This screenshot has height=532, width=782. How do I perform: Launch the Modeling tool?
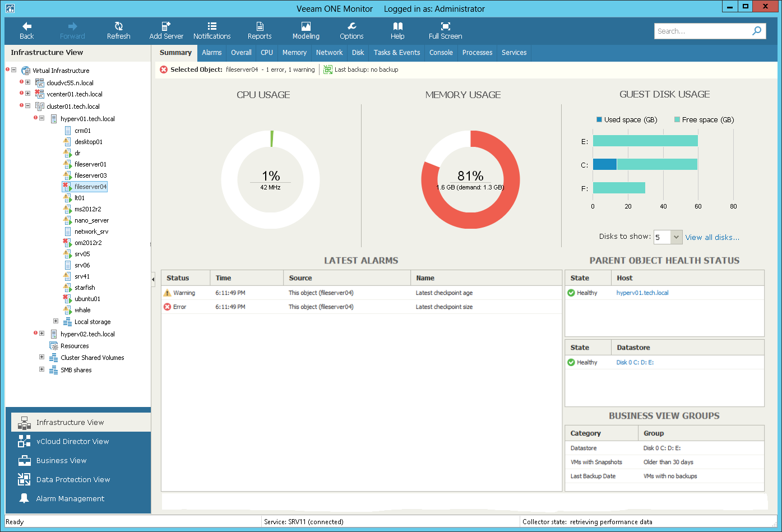click(306, 31)
